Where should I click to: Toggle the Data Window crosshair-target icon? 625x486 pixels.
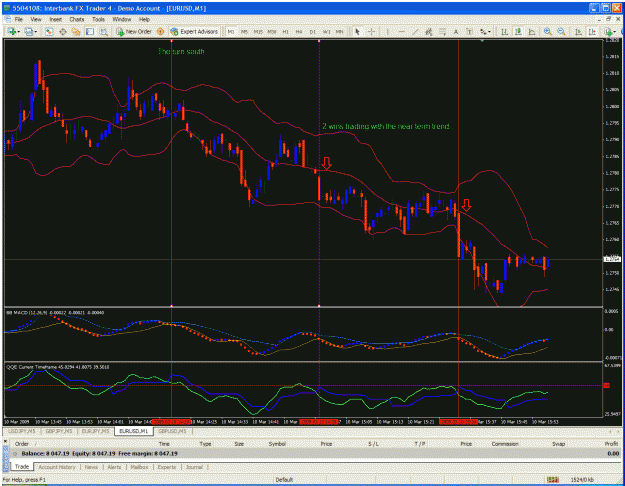pos(63,31)
